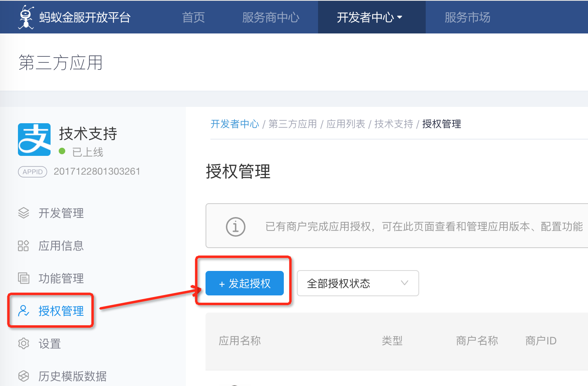Click the chevron arrow in status filter
588x386 pixels.
405,283
